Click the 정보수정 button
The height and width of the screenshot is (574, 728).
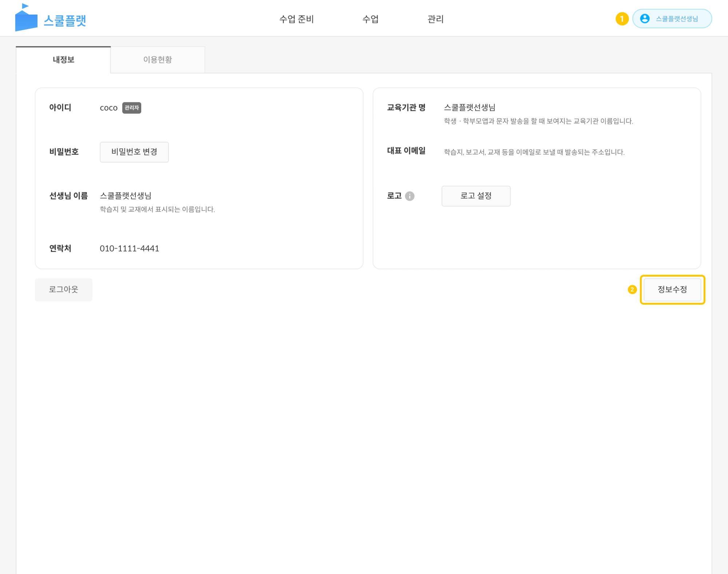pos(672,290)
